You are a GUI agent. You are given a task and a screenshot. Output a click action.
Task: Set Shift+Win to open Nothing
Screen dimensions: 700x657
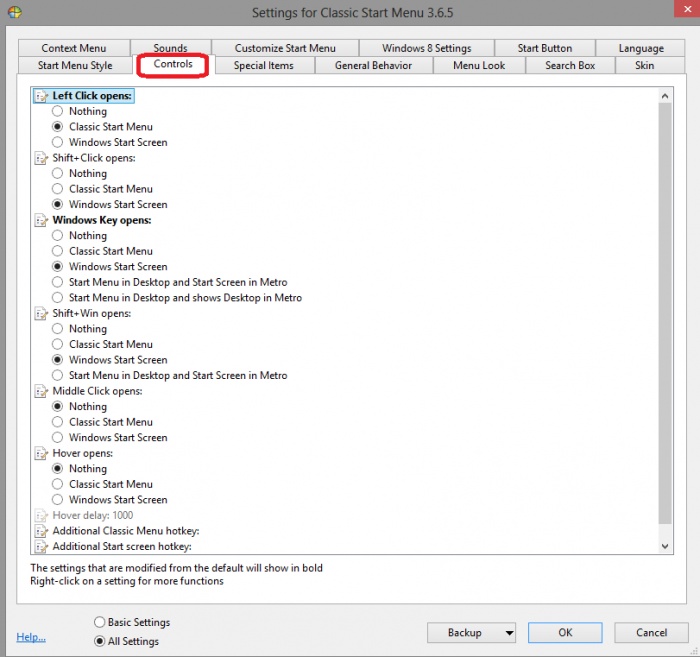[57, 329]
